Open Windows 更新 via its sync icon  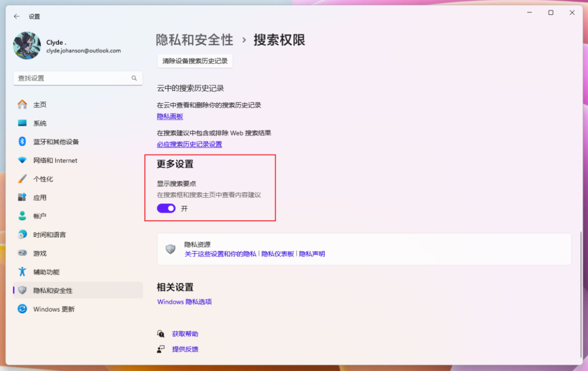click(22, 309)
